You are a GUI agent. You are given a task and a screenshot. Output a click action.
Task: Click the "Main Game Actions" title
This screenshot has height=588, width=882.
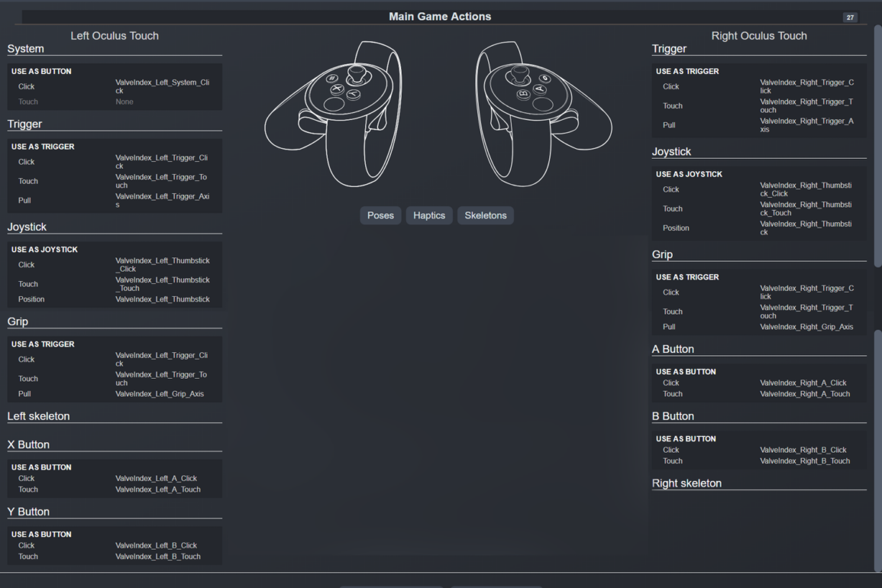point(440,17)
